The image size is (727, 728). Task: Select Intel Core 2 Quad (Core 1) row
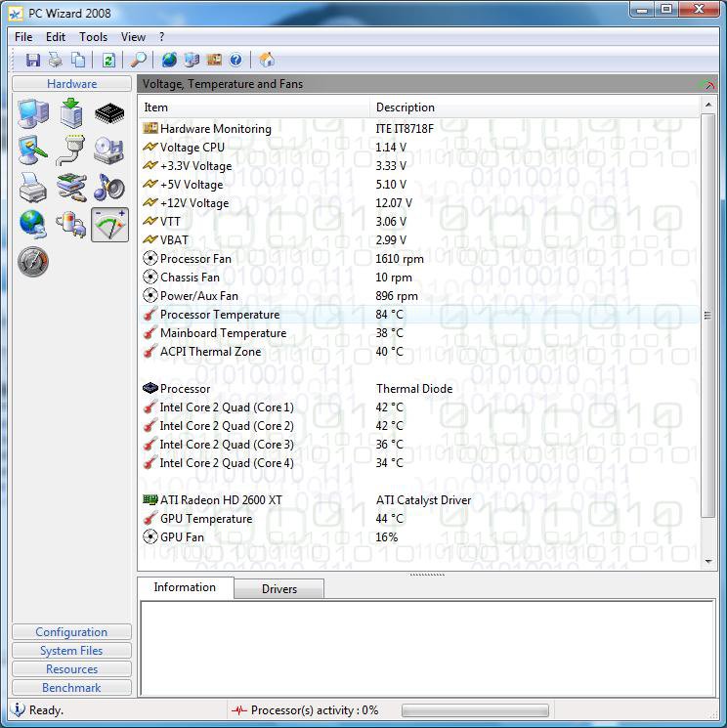(419, 407)
